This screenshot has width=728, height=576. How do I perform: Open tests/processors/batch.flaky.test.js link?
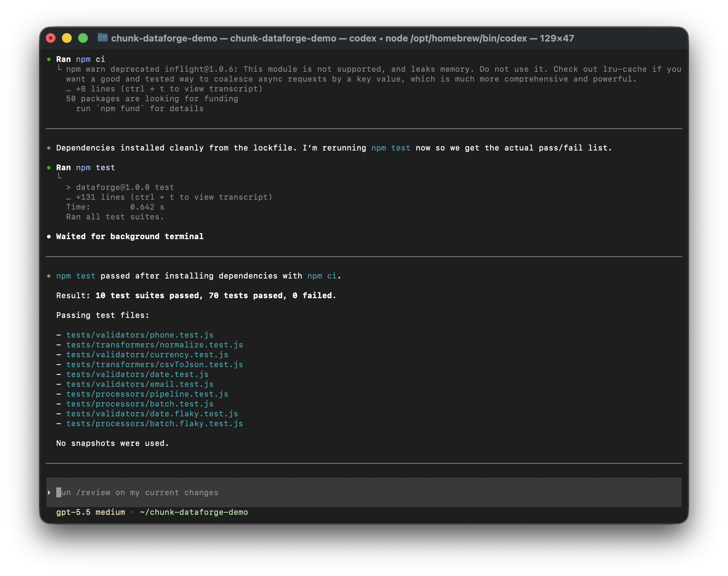coord(155,423)
